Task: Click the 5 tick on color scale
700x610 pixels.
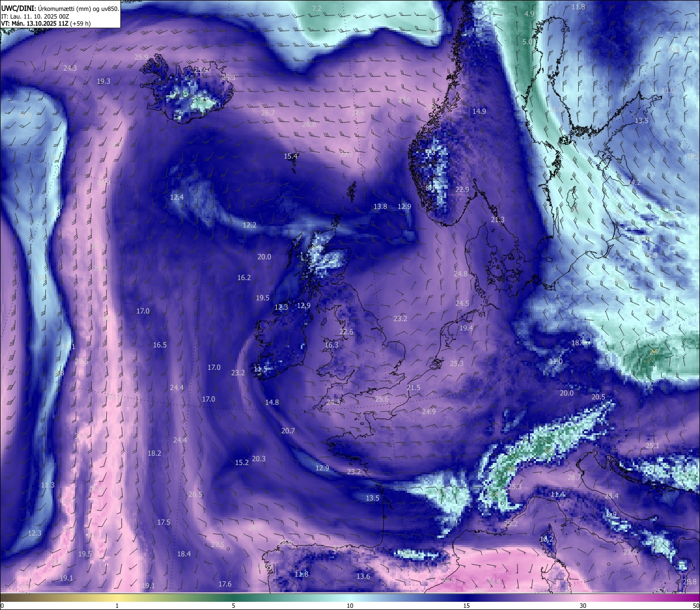Action: pyautogui.click(x=234, y=606)
